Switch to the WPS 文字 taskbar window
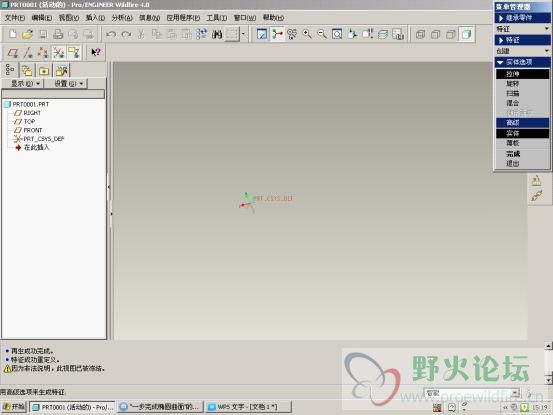Viewport: 553px width, 415px height. (x=248, y=407)
